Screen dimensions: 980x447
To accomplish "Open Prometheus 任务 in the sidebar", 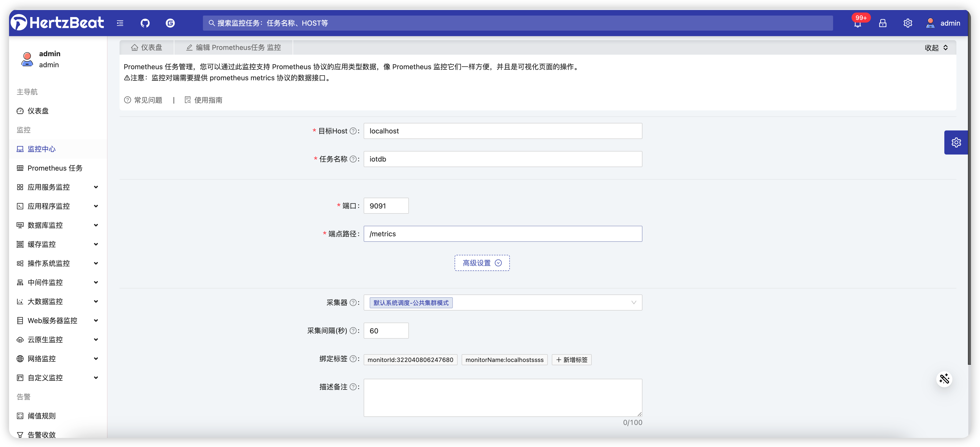I will pyautogui.click(x=55, y=168).
